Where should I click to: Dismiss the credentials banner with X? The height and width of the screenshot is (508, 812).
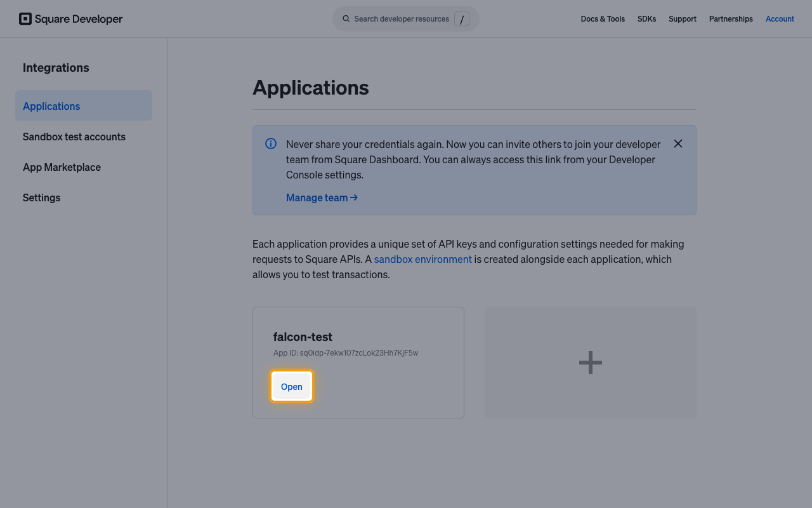click(678, 144)
